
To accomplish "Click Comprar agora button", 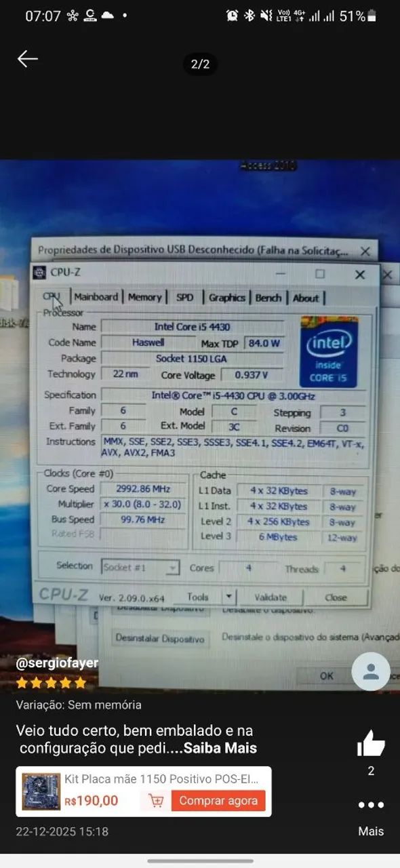I will (218, 801).
